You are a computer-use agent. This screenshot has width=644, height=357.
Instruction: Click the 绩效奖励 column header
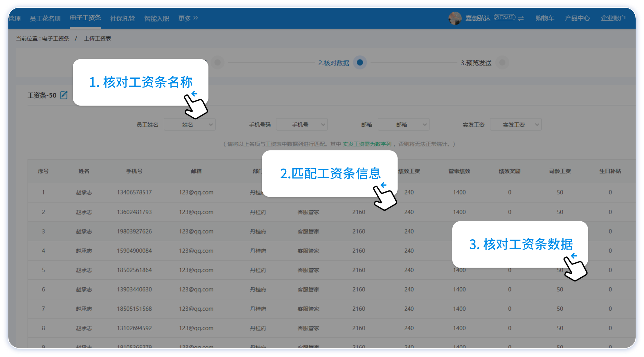pyautogui.click(x=510, y=171)
